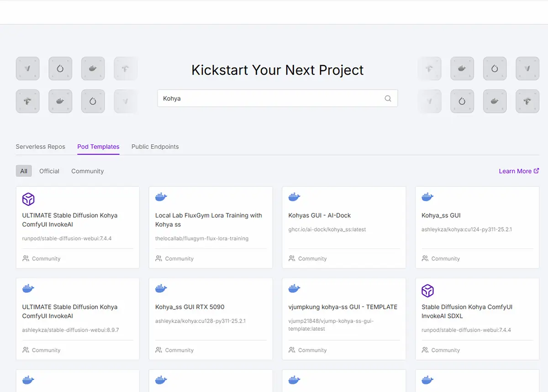
Task: Click Docker icon on vjumpkung kohya-ss GUI card
Action: (295, 289)
